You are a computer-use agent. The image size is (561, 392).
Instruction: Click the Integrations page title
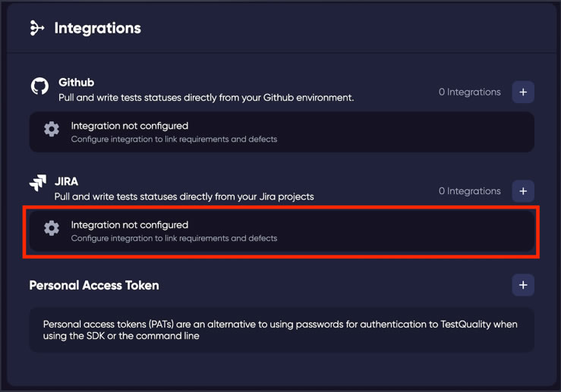coord(98,28)
